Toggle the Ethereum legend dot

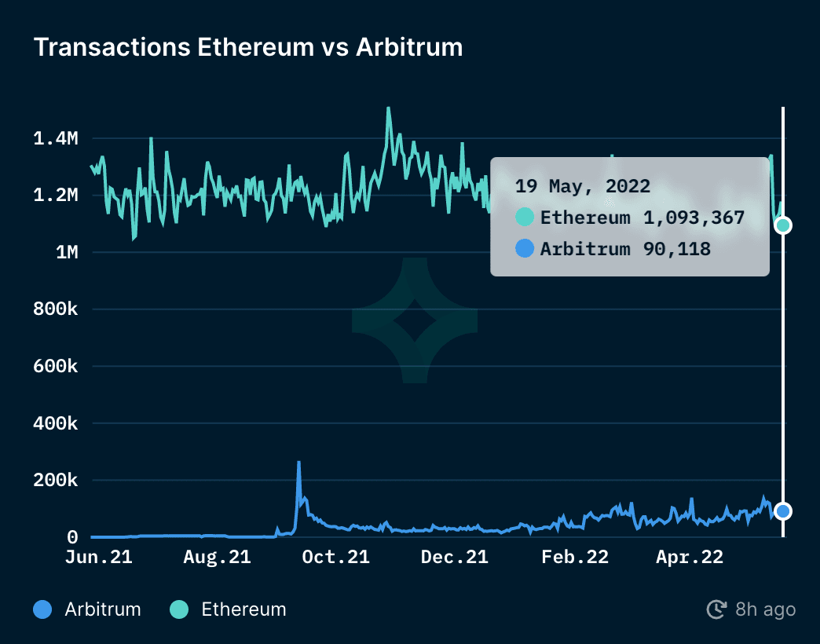click(180, 609)
